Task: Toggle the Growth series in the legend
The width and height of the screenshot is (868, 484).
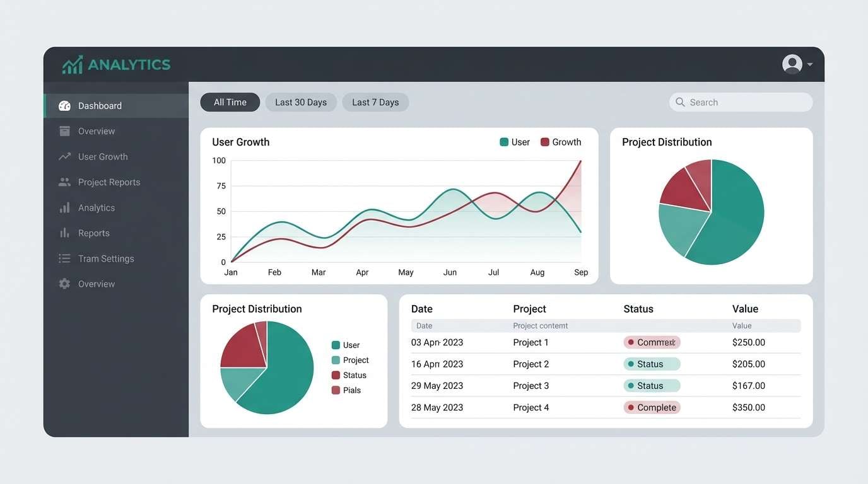Action: click(x=561, y=142)
